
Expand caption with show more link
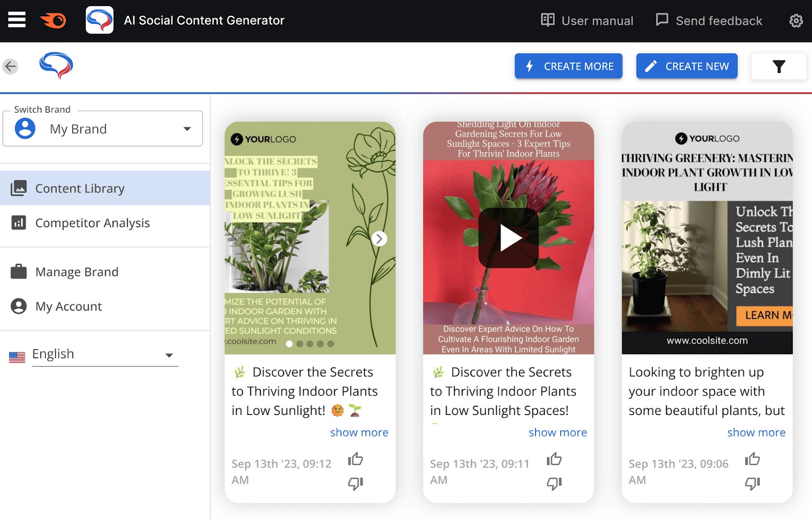coord(359,432)
